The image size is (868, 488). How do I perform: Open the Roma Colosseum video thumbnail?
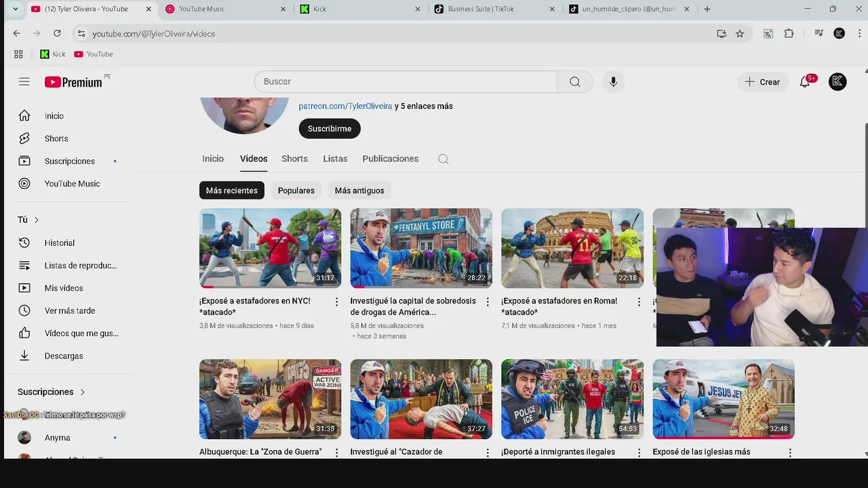[x=572, y=248]
